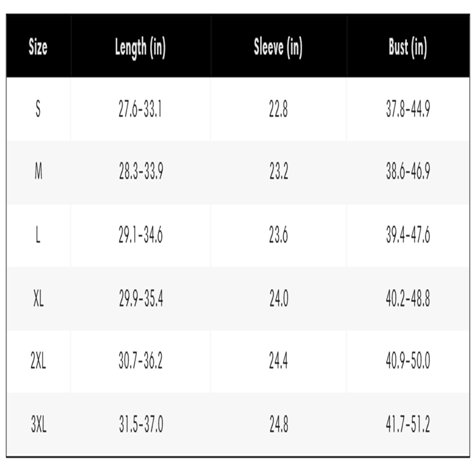Image resolution: width=476 pixels, height=476 pixels.
Task: Select the 2XL size cell
Action: pyautogui.click(x=38, y=361)
